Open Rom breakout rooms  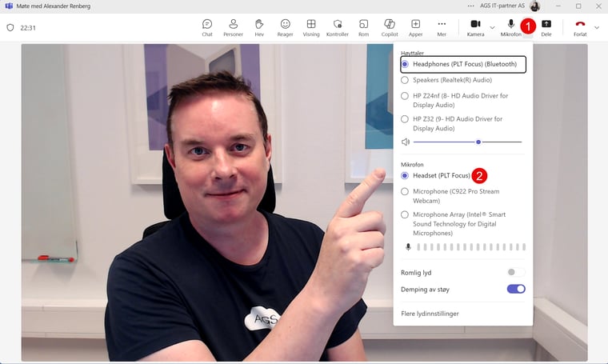pos(363,27)
